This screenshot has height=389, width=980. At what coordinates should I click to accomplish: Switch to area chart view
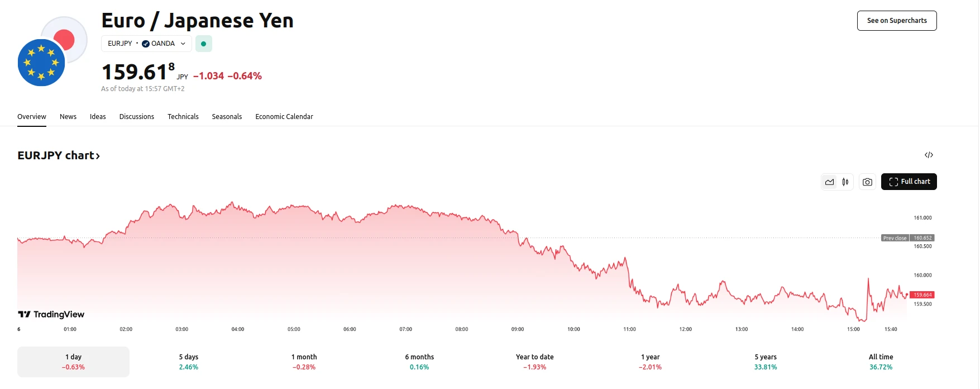(829, 182)
